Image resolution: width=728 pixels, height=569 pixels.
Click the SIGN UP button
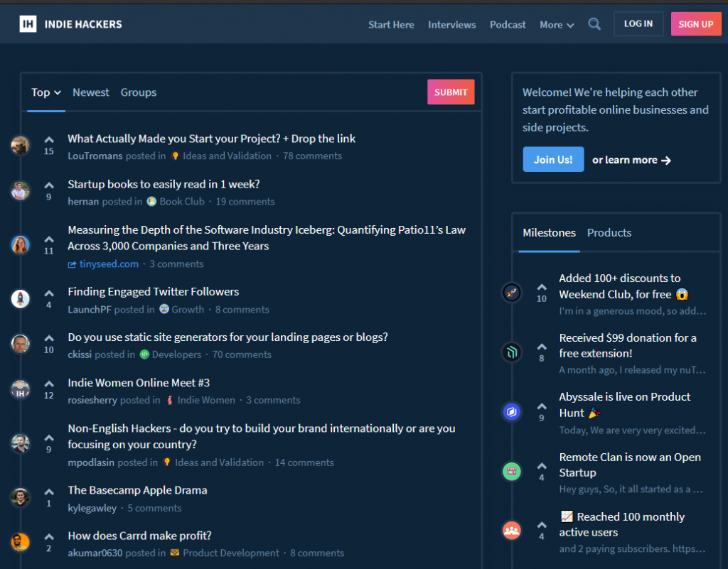click(x=696, y=24)
